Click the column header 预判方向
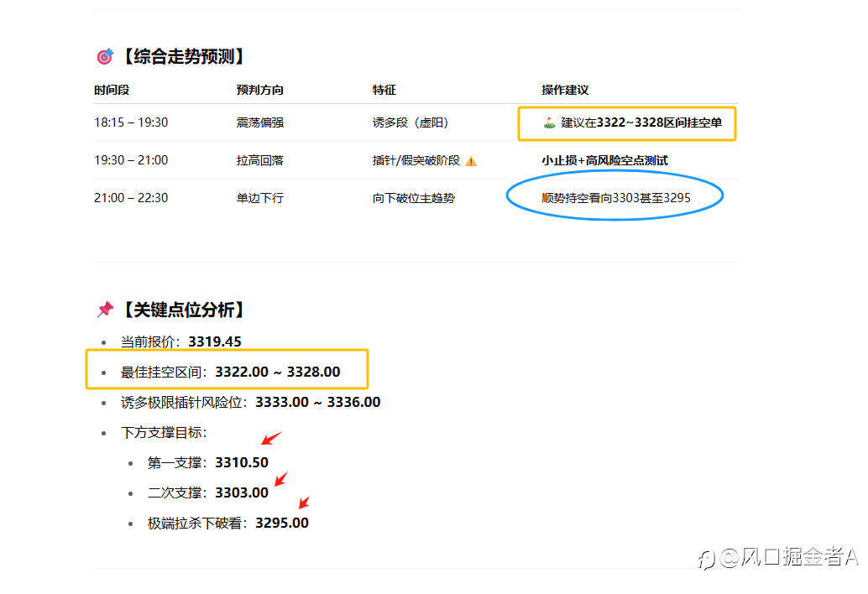This screenshot has height=594, width=868. (259, 90)
